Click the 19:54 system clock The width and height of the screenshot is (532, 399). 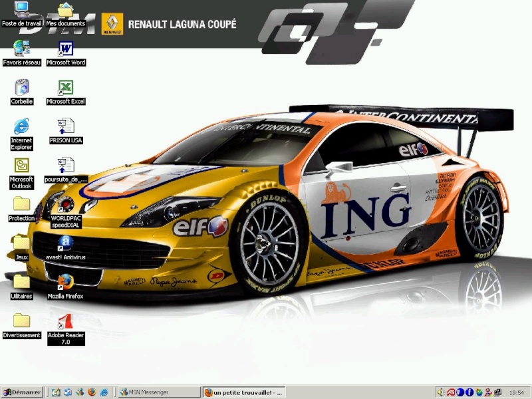[517, 393]
